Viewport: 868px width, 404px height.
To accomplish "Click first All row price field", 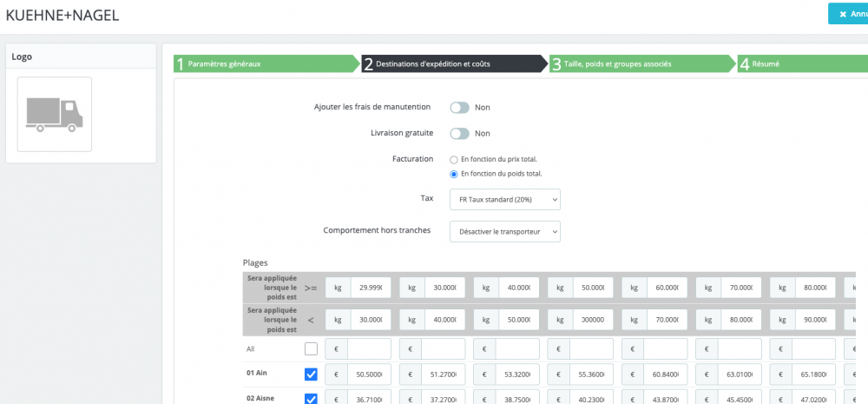I will (x=369, y=349).
